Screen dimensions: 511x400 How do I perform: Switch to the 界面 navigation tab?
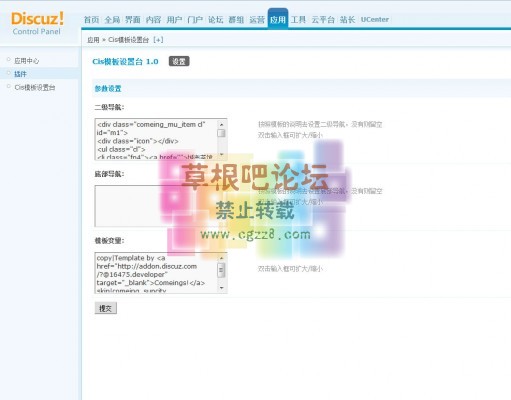click(133, 20)
